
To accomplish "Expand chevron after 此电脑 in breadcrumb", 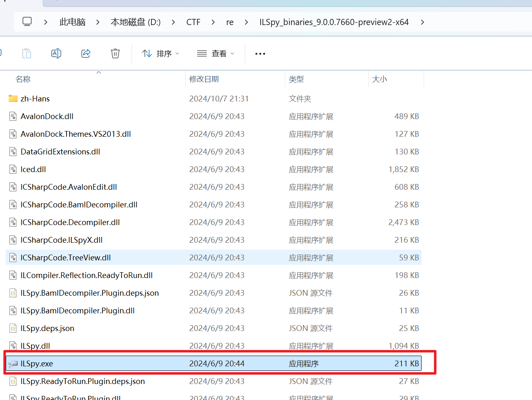I will tap(98, 22).
